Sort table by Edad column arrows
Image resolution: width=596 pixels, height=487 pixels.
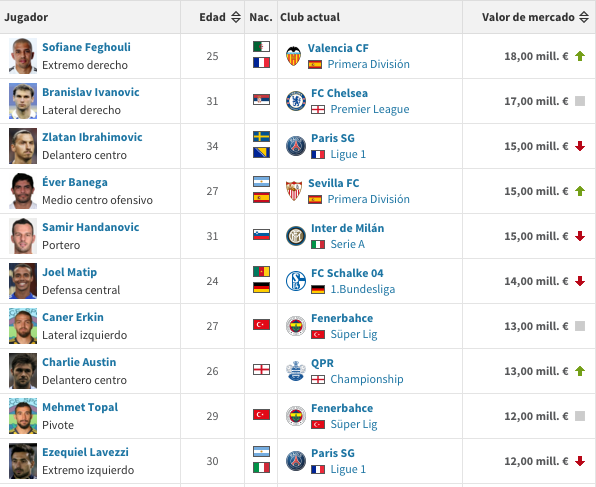[x=236, y=17]
